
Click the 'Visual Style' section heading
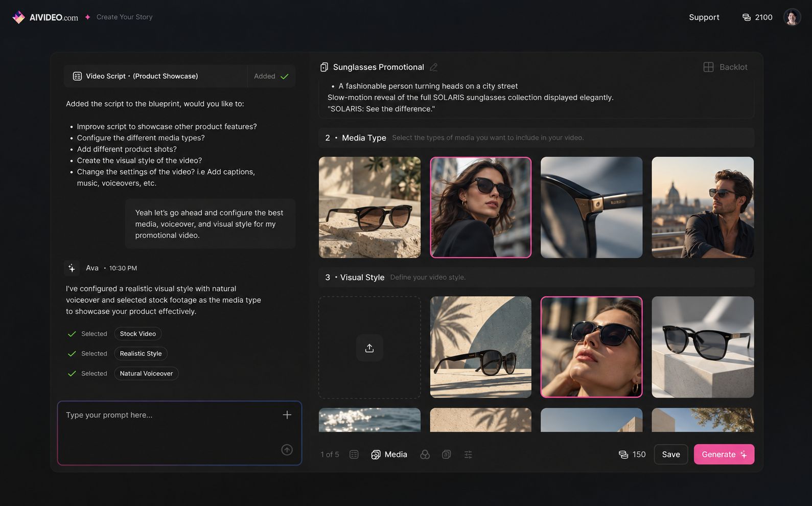(362, 278)
